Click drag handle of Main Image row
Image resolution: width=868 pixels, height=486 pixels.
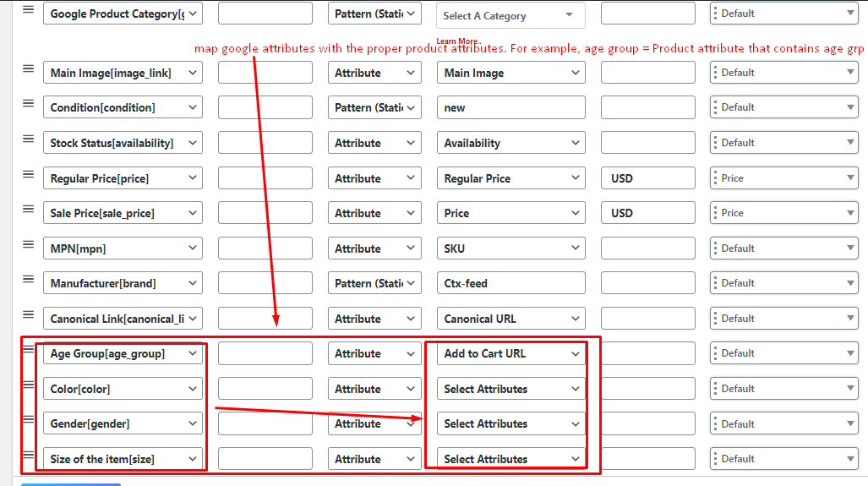click(x=29, y=68)
